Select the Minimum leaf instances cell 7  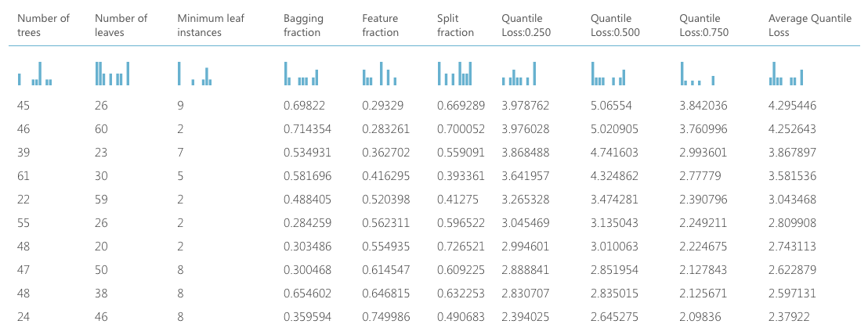pos(180,153)
